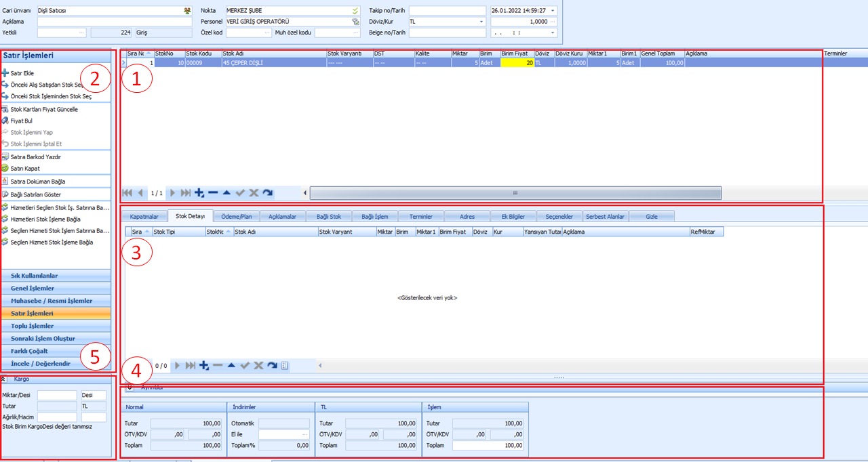Image resolution: width=868 pixels, height=462 pixels.
Task: Click the Fiyat Bul icon
Action: (5, 121)
